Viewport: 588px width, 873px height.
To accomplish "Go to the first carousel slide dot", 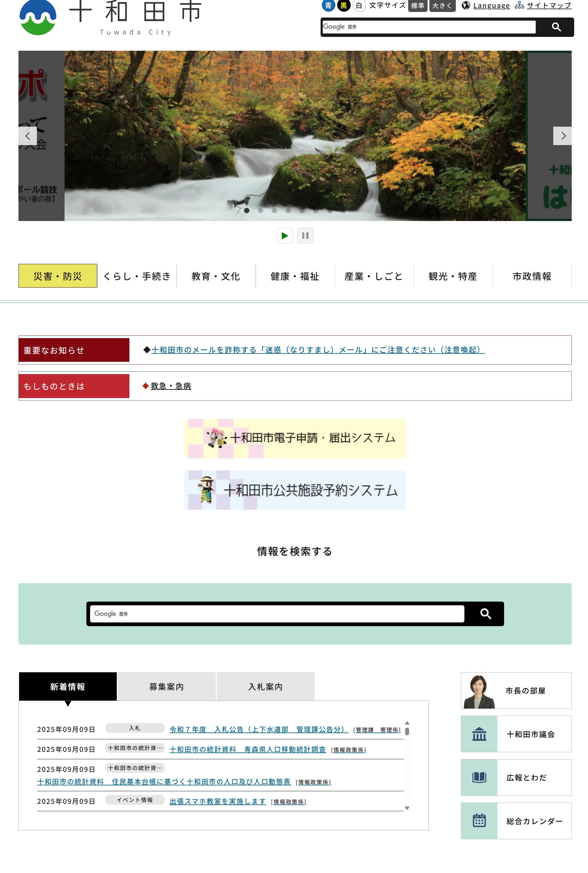I will click(x=247, y=210).
